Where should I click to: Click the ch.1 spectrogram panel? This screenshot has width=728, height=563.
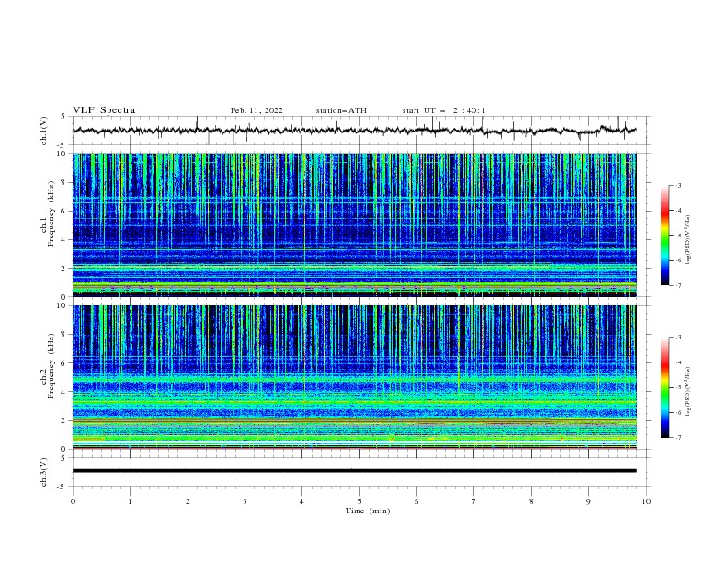click(x=355, y=224)
